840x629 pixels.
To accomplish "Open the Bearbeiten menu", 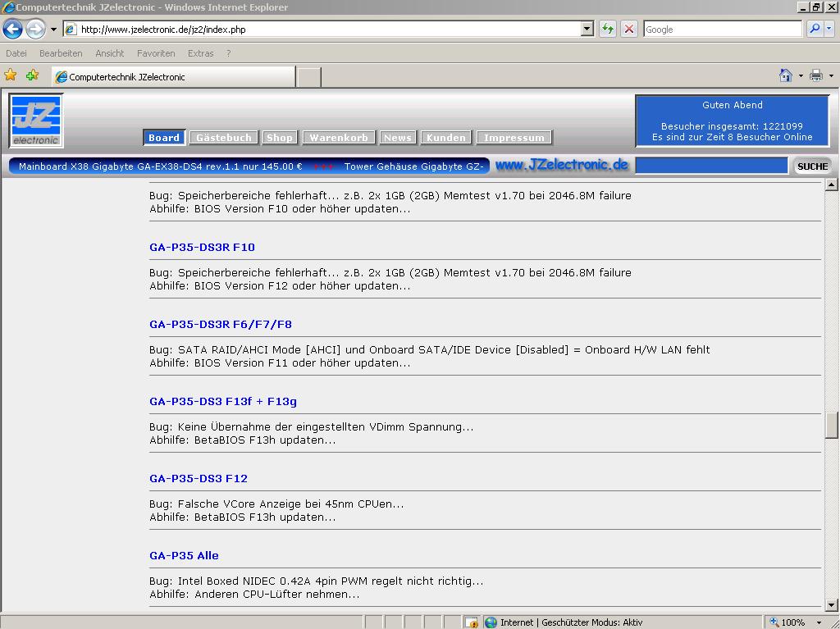I will click(61, 53).
